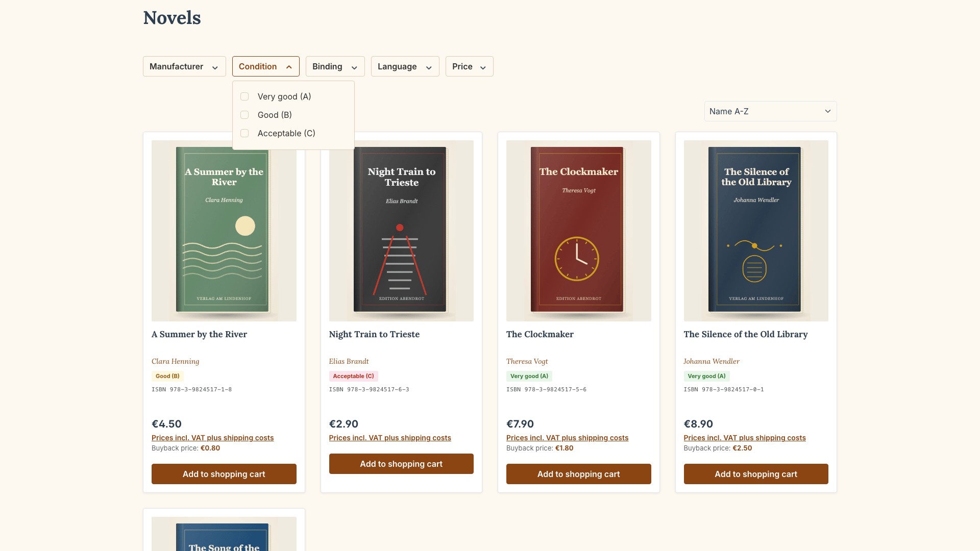The width and height of the screenshot is (980, 551).
Task: Open The Clockmaker book cover image
Action: (578, 231)
